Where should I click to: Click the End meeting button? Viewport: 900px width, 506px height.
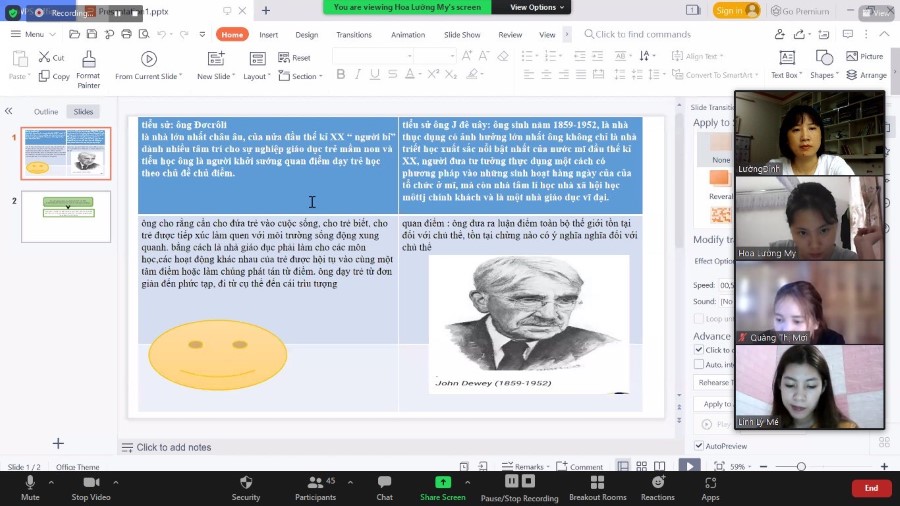871,488
